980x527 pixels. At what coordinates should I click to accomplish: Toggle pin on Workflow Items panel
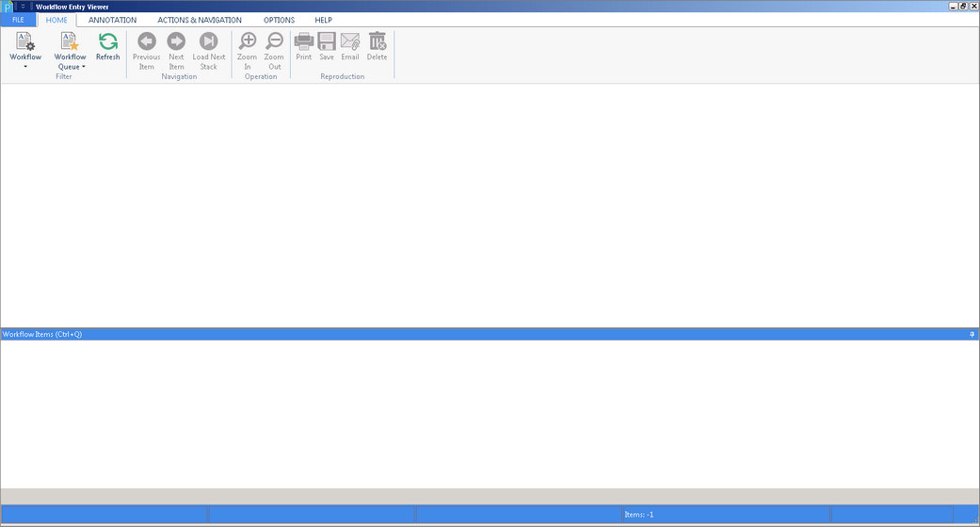[x=972, y=334]
